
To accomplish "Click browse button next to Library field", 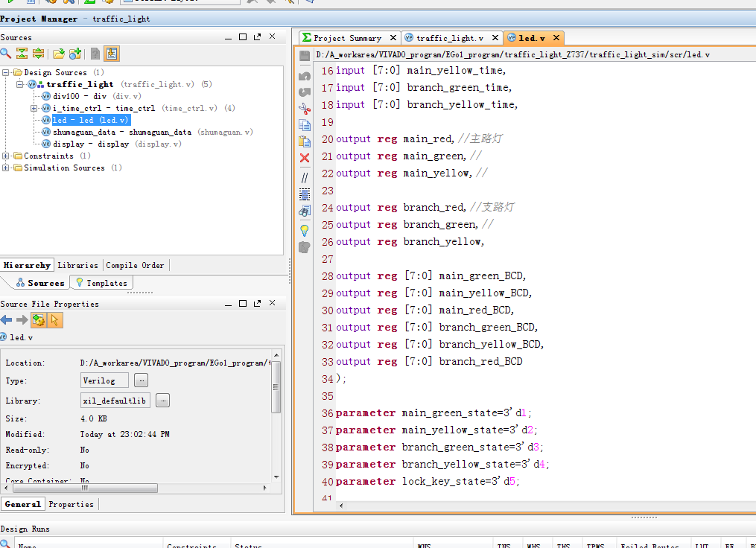I will [x=162, y=401].
